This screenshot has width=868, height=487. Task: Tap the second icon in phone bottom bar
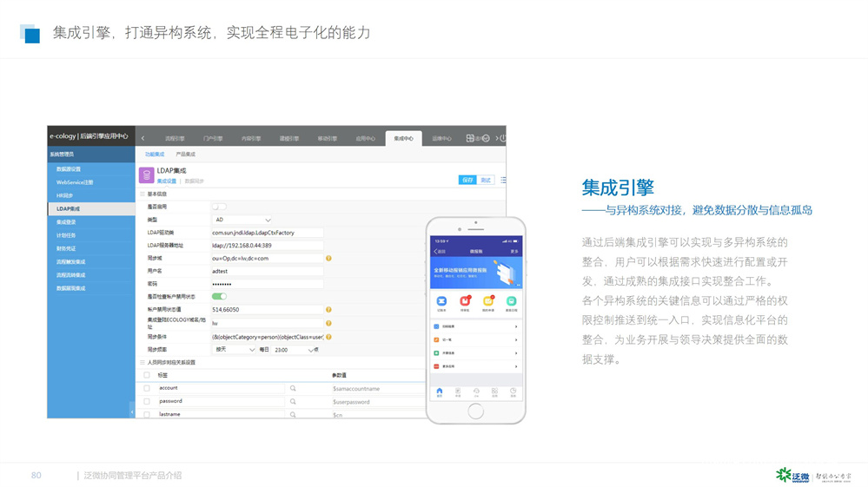tap(458, 392)
